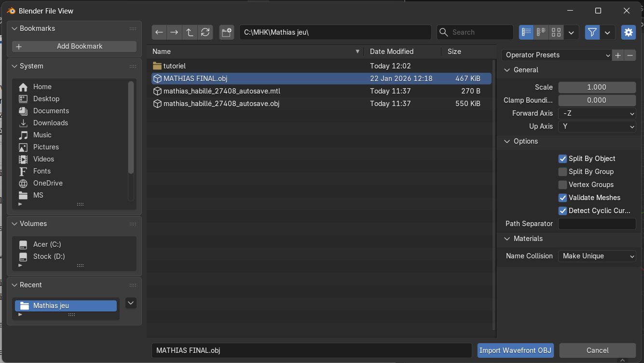Open the Name Collision dropdown
644x363 pixels.
(597, 256)
